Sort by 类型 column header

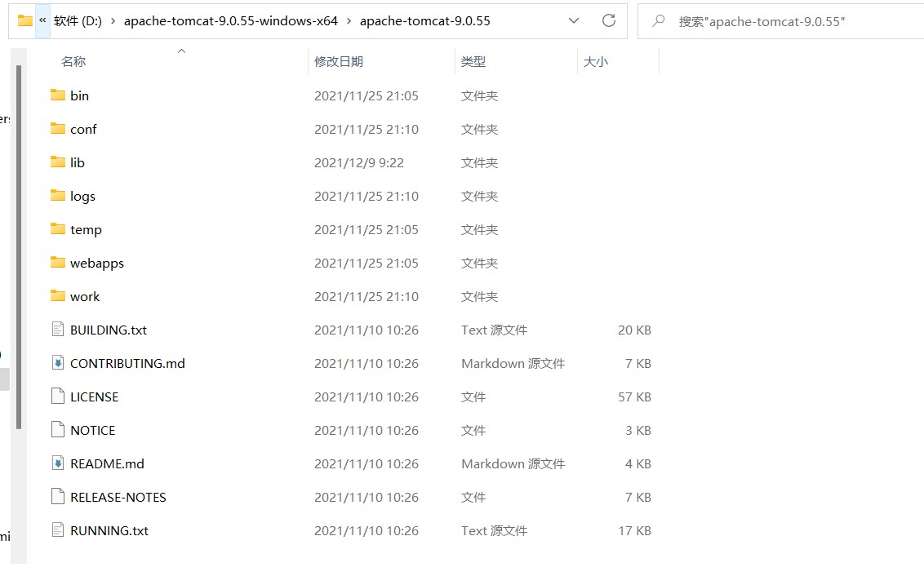tap(473, 61)
